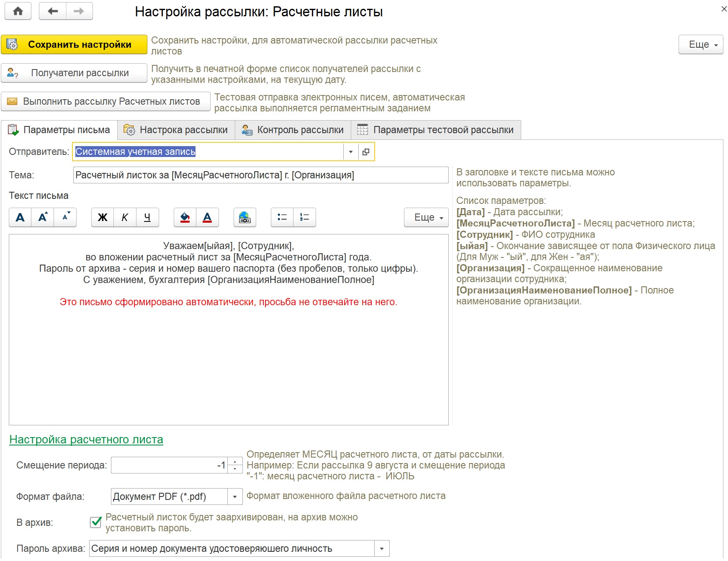Open Контроль рассылки tab
This screenshot has width=728, height=561.
(293, 130)
